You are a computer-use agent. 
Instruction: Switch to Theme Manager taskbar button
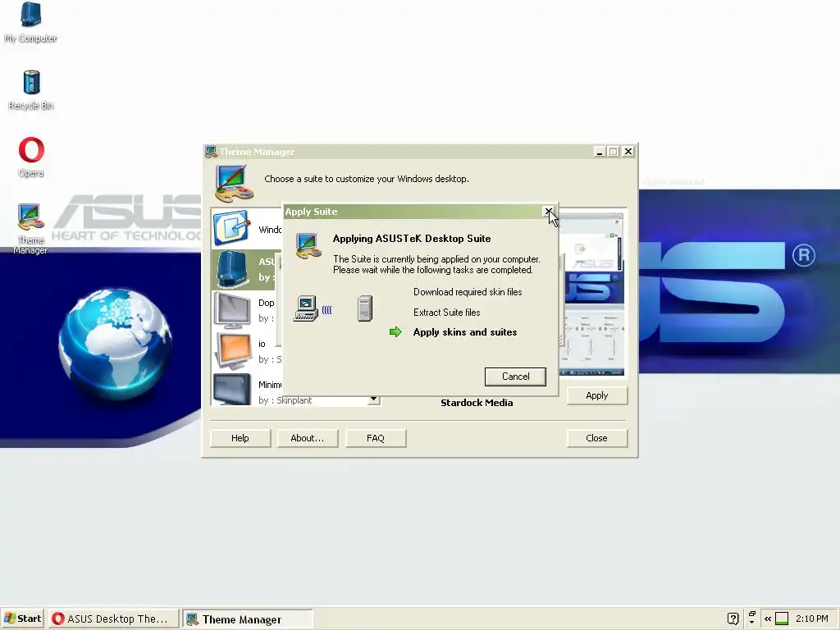(248, 619)
